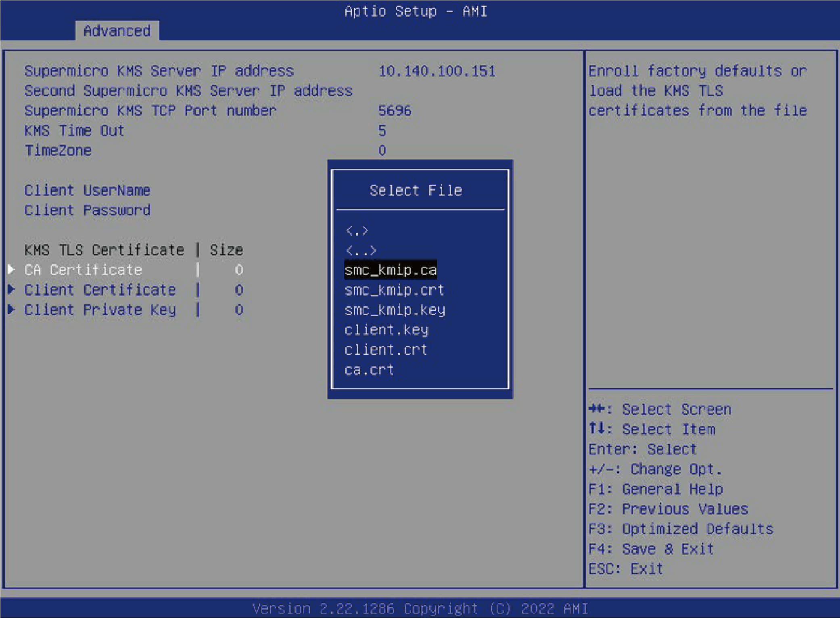This screenshot has width=840, height=618.
Task: Select the smc_kmip.crt file
Action: 394,290
